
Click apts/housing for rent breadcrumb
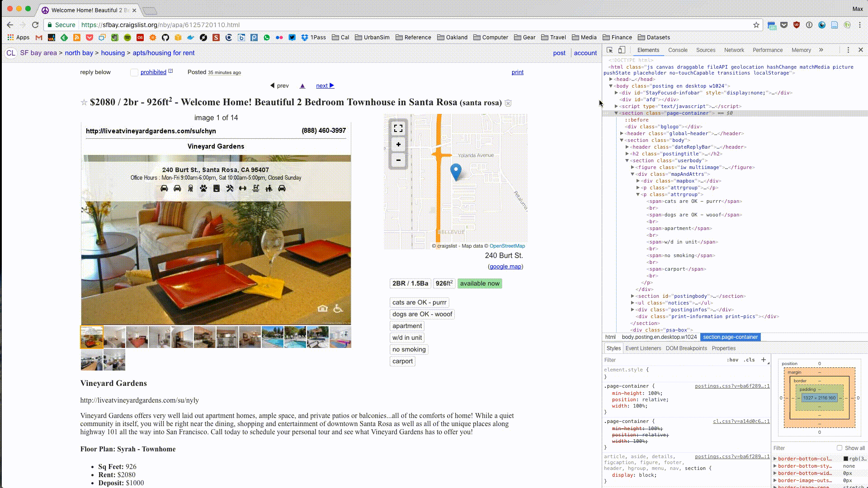click(163, 53)
